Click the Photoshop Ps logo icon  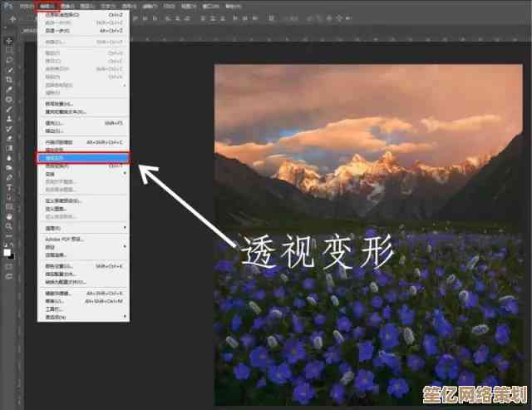point(6,6)
